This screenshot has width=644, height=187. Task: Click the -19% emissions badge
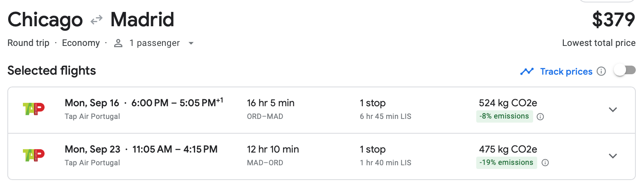click(506, 163)
